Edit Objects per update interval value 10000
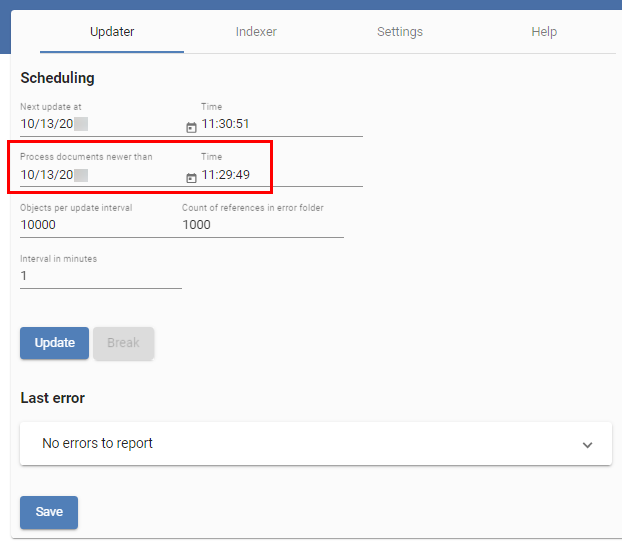Screen dimensions: 622x551 [x=101, y=225]
